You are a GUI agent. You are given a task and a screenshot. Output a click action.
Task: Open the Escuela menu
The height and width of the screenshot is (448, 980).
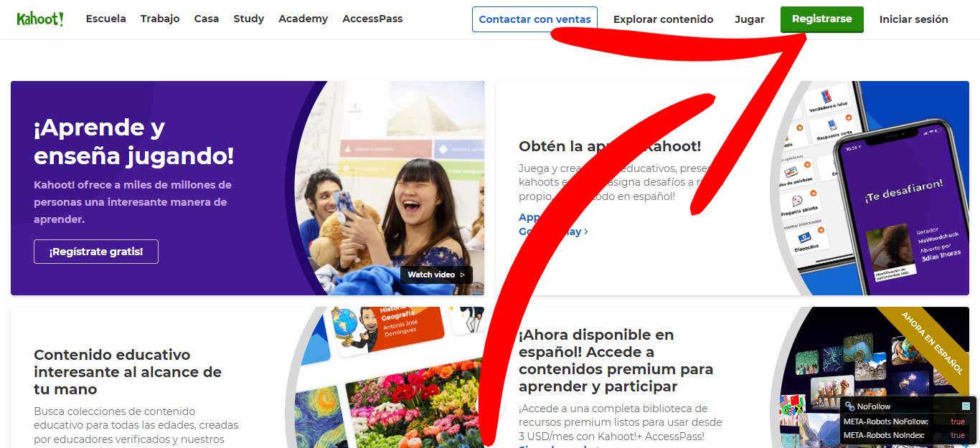105,19
